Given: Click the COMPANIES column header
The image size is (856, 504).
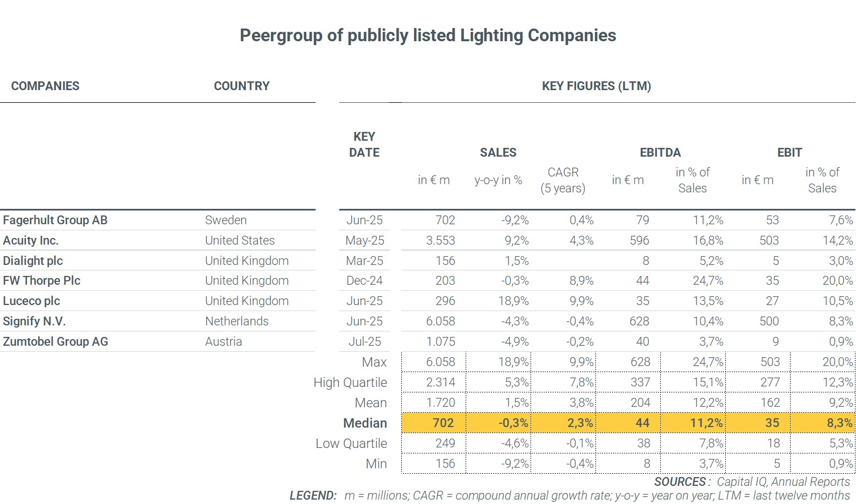Looking at the screenshot, I should [x=45, y=86].
